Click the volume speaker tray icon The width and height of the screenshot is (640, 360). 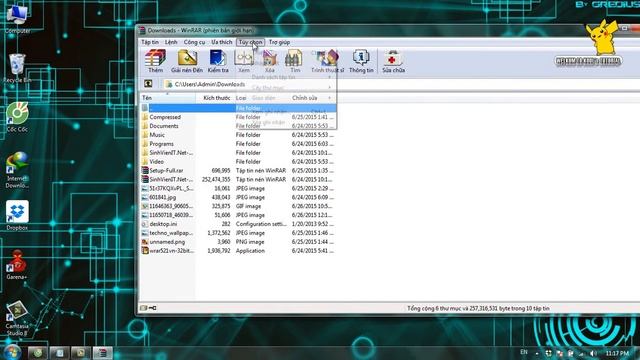click(x=593, y=353)
